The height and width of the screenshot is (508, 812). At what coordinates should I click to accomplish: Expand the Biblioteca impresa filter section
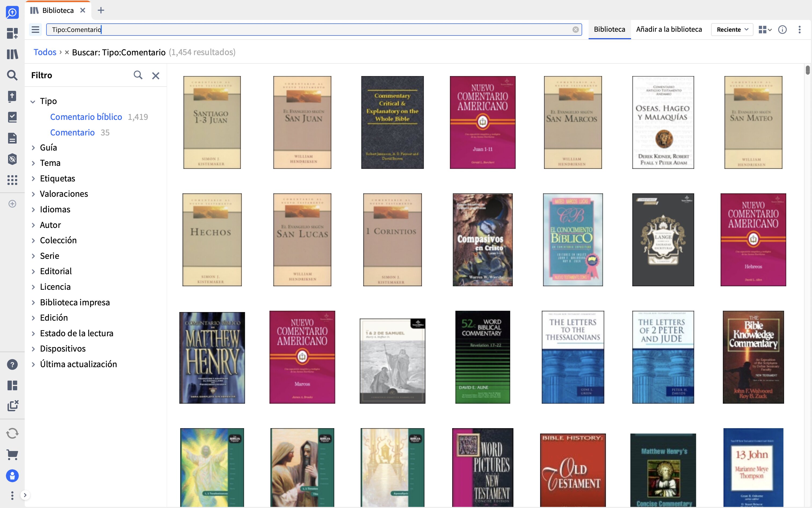click(x=33, y=302)
